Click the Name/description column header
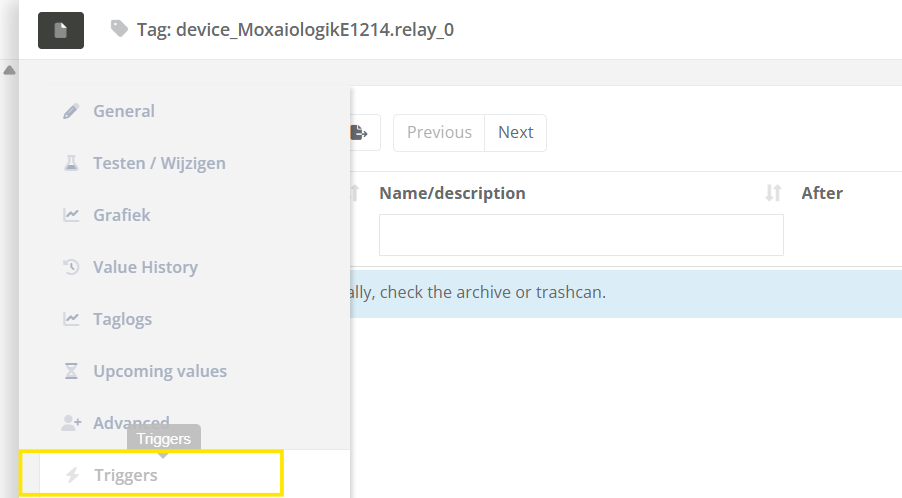The height and width of the screenshot is (498, 902). pyautogui.click(x=452, y=193)
